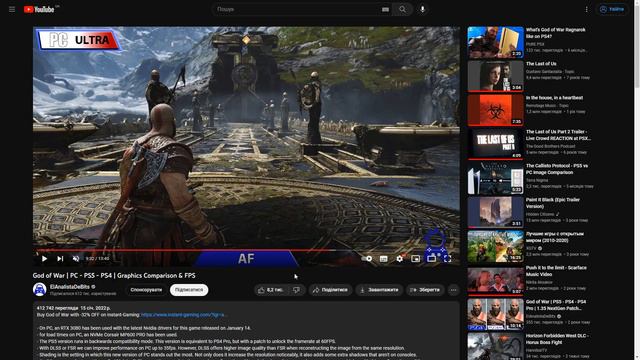Screen dimensions: 640x360
Task: Click the Завантажити download button
Action: click(x=379, y=290)
